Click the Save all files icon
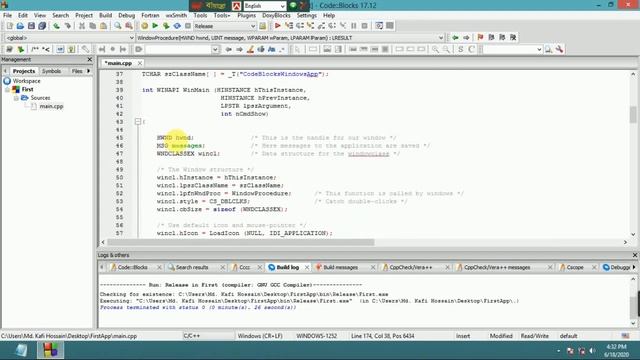 coord(42,26)
